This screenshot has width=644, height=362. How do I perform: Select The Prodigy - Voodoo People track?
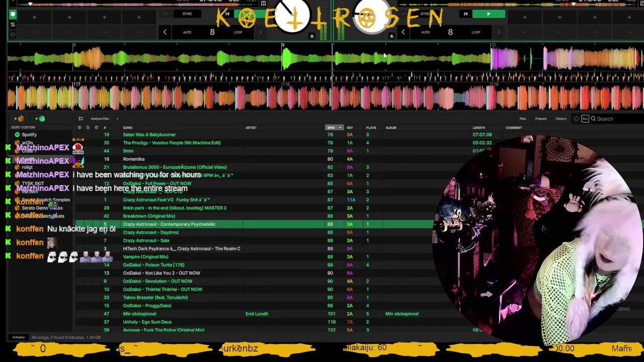click(x=172, y=143)
